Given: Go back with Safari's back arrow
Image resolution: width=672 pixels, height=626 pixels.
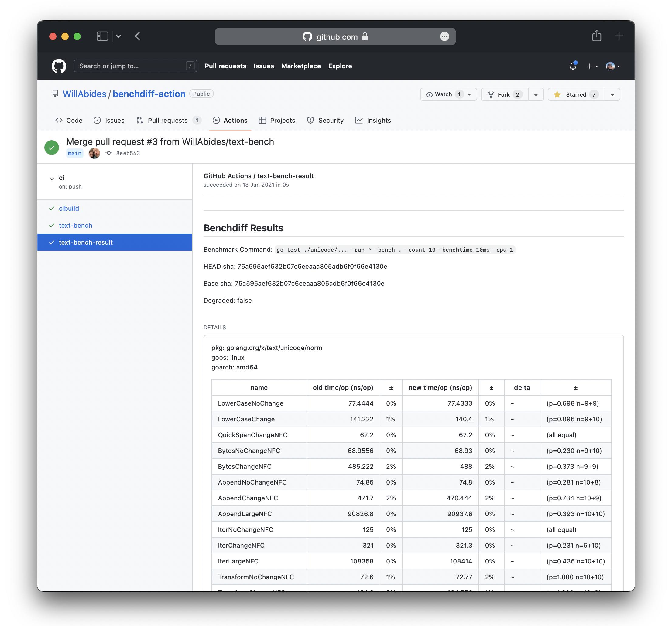Looking at the screenshot, I should point(138,36).
